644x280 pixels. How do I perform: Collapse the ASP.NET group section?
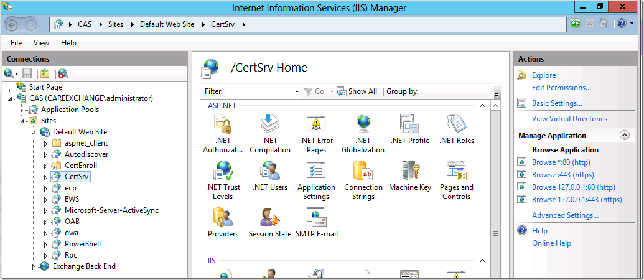(x=483, y=106)
